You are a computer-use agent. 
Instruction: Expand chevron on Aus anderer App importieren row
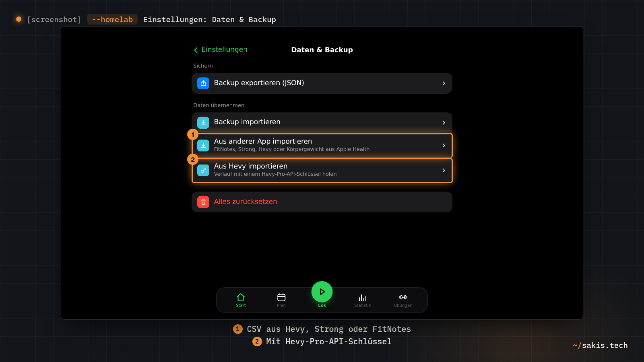444,145
